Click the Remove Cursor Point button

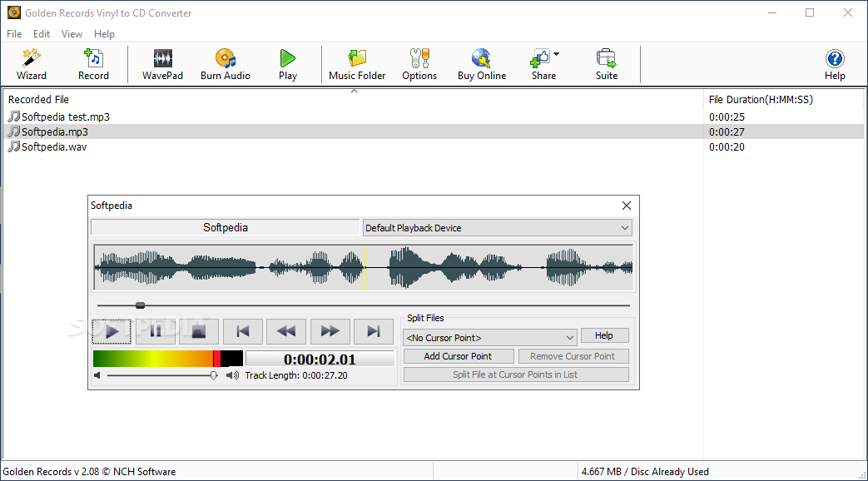[573, 356]
